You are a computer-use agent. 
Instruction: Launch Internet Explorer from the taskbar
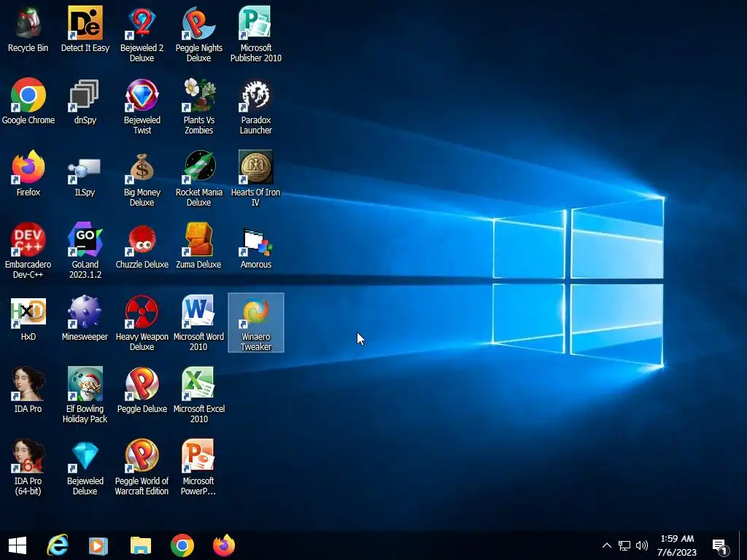coord(58,545)
